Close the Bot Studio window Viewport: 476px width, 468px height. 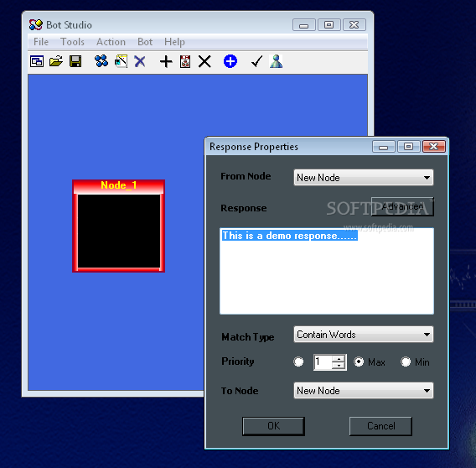354,25
